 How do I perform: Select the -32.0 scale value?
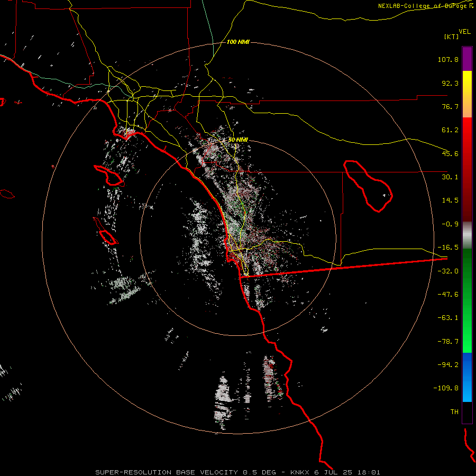pos(448,271)
